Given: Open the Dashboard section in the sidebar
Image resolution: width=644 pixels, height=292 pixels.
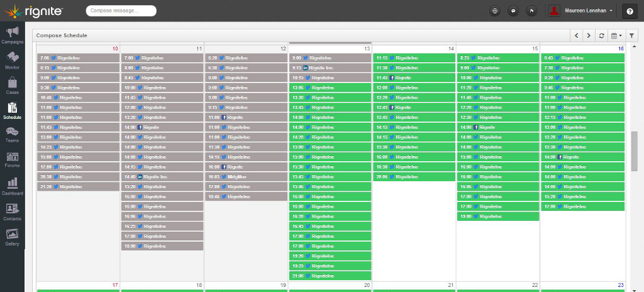Looking at the screenshot, I should pyautogui.click(x=13, y=186).
